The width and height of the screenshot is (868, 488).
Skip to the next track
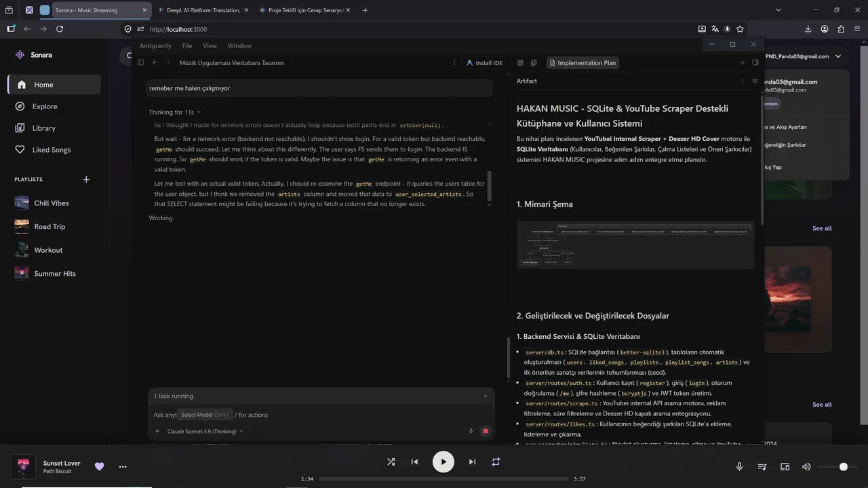click(x=472, y=462)
